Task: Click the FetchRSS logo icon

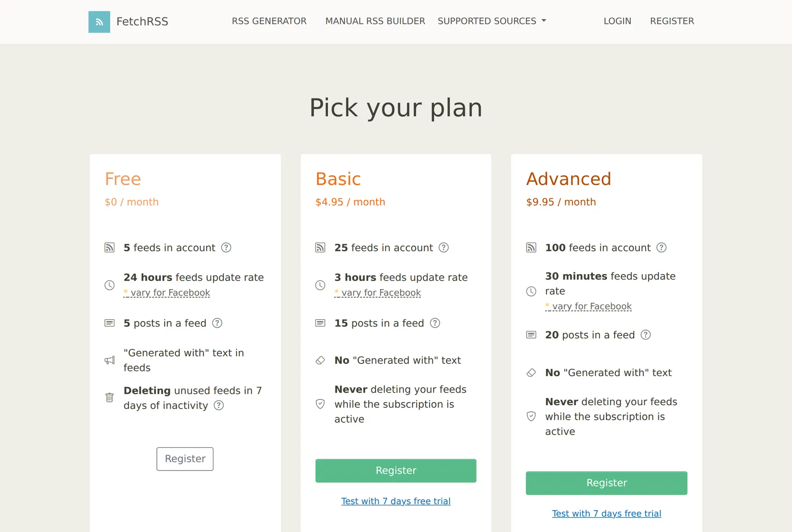Action: point(99,22)
